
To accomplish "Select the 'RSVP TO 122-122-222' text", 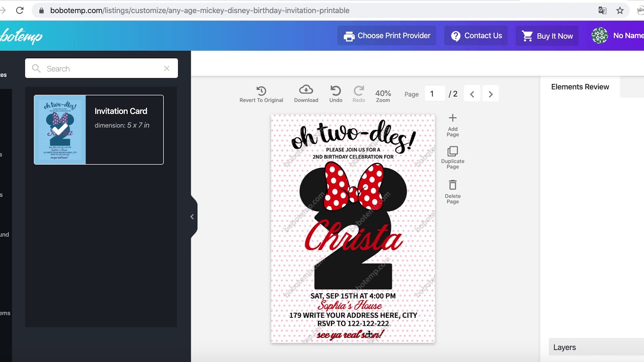I will click(353, 324).
